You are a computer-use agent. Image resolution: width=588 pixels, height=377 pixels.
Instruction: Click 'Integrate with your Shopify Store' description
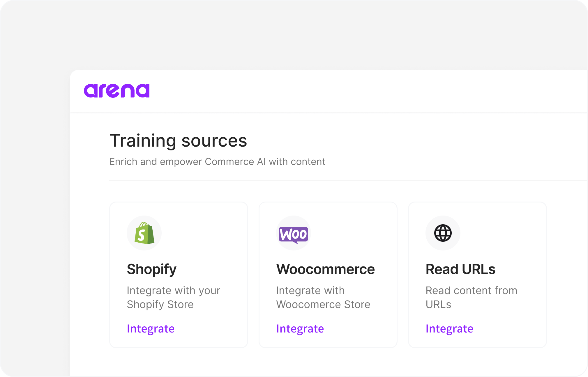[174, 297]
